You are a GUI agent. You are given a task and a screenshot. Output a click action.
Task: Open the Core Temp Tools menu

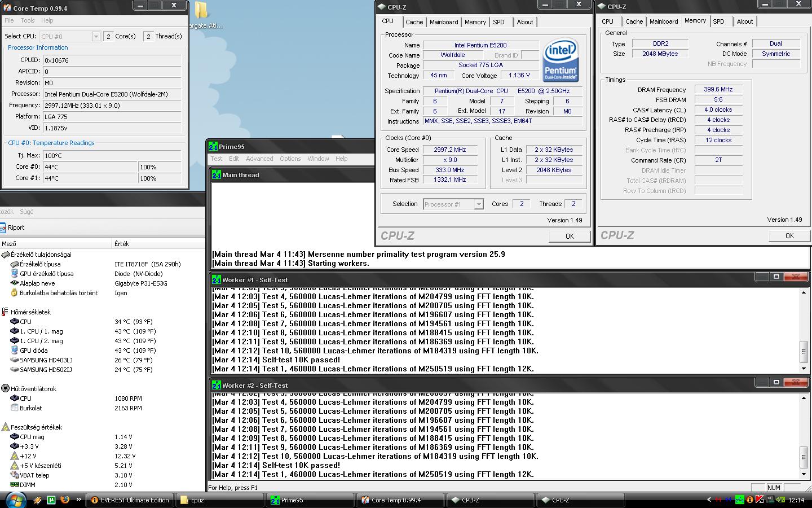pos(28,20)
